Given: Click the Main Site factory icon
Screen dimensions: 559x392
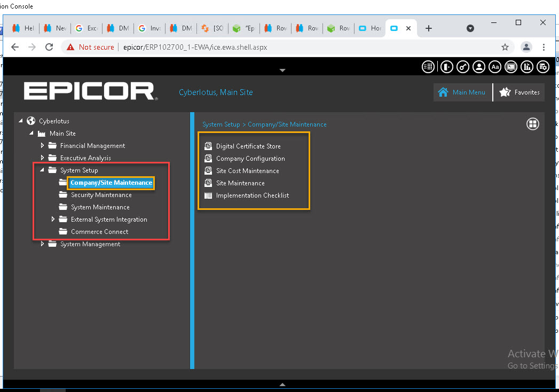Looking at the screenshot, I should tap(42, 134).
